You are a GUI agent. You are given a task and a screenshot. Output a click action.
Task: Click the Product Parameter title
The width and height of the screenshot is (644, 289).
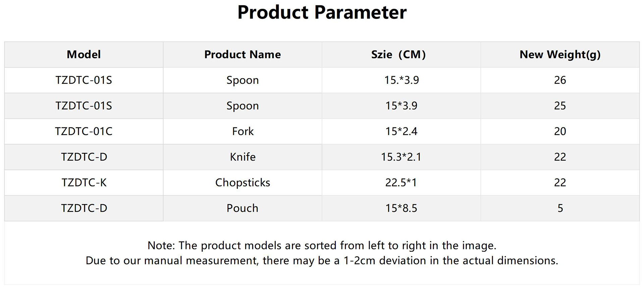pos(322,13)
